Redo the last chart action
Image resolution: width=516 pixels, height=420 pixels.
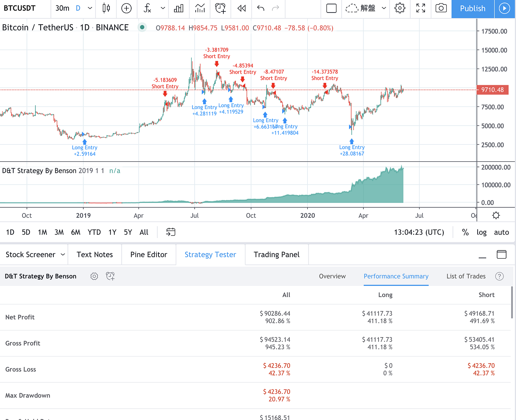point(275,8)
